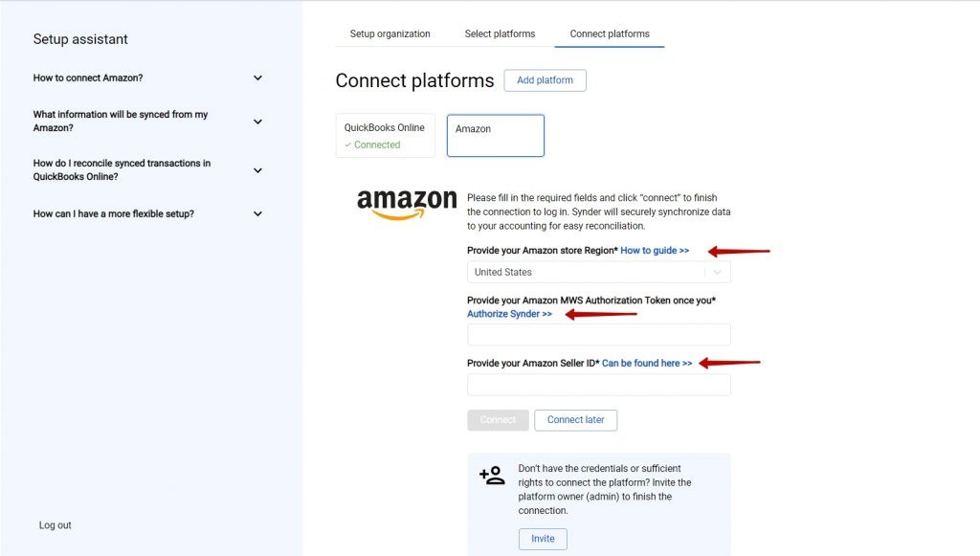The height and width of the screenshot is (556, 980).
Task: Open the Connect platforms tab
Action: [x=610, y=33]
